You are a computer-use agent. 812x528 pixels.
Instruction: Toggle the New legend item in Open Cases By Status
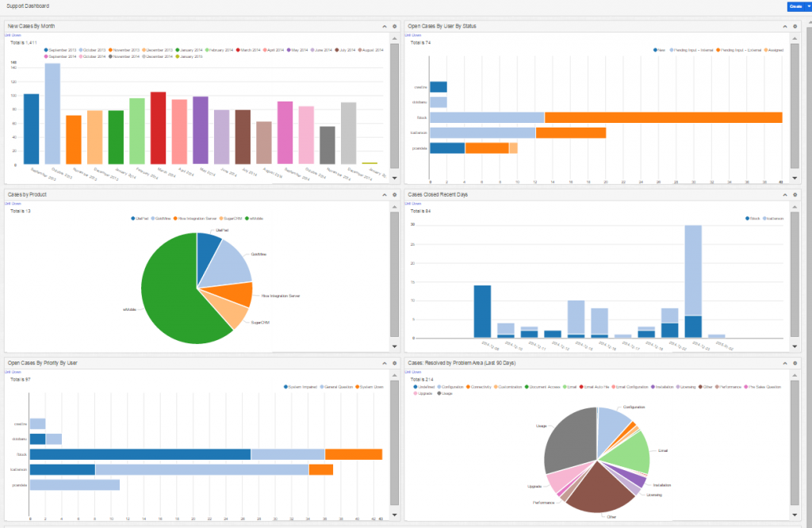tap(660, 49)
